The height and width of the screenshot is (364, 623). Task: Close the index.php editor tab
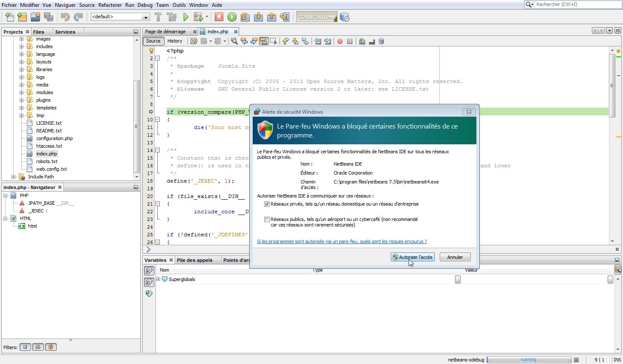(x=236, y=32)
